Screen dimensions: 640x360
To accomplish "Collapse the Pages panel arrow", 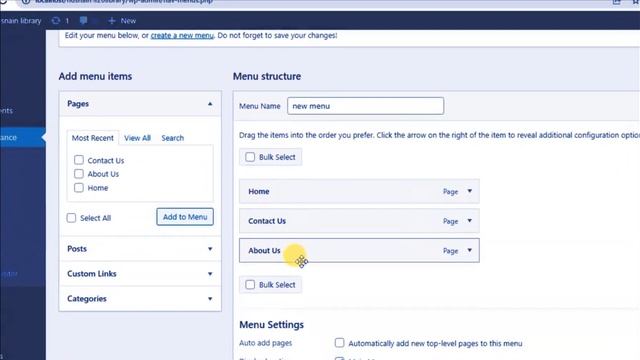I will [x=210, y=104].
